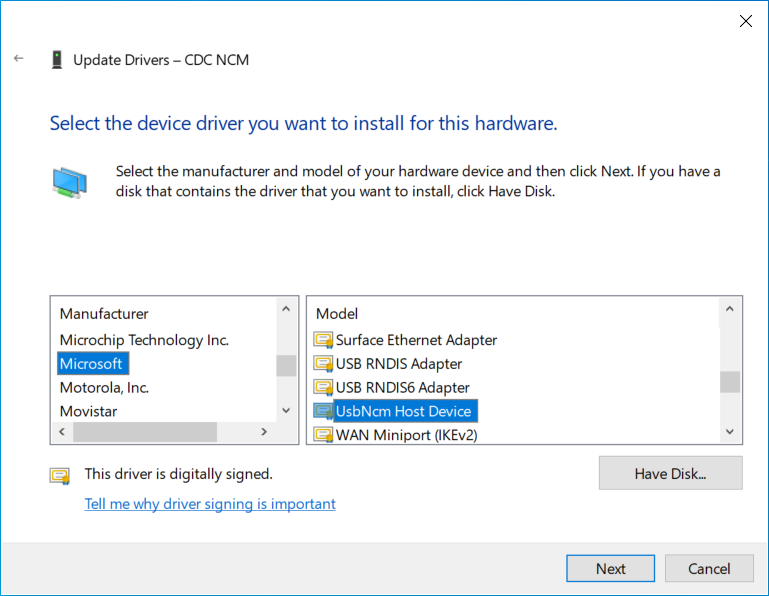The image size is (769, 596).
Task: Open 'Tell me why driver signing is important'
Action: [x=210, y=504]
